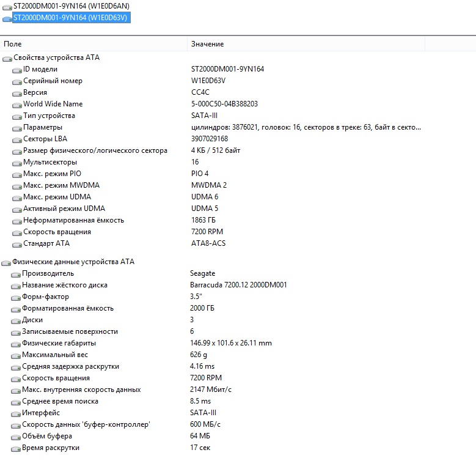Click the icon beside Интерфейс
Screen dimensions: 476x469
click(x=16, y=414)
